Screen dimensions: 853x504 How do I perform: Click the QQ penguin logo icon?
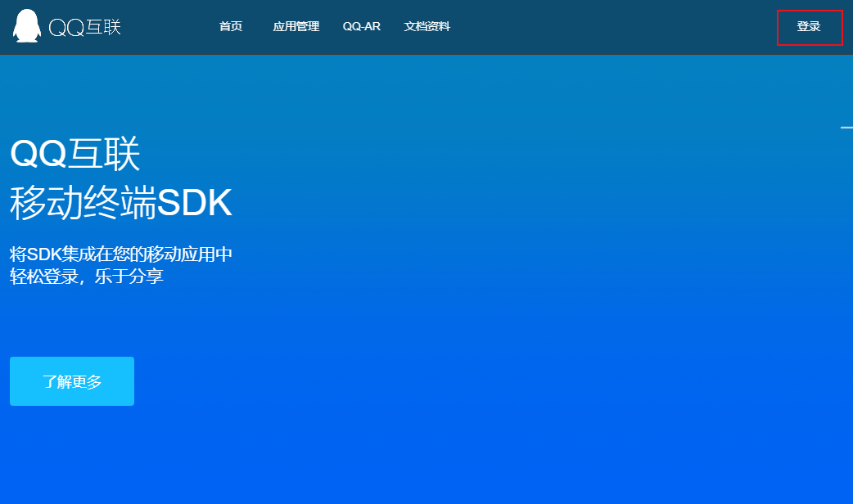pos(27,25)
